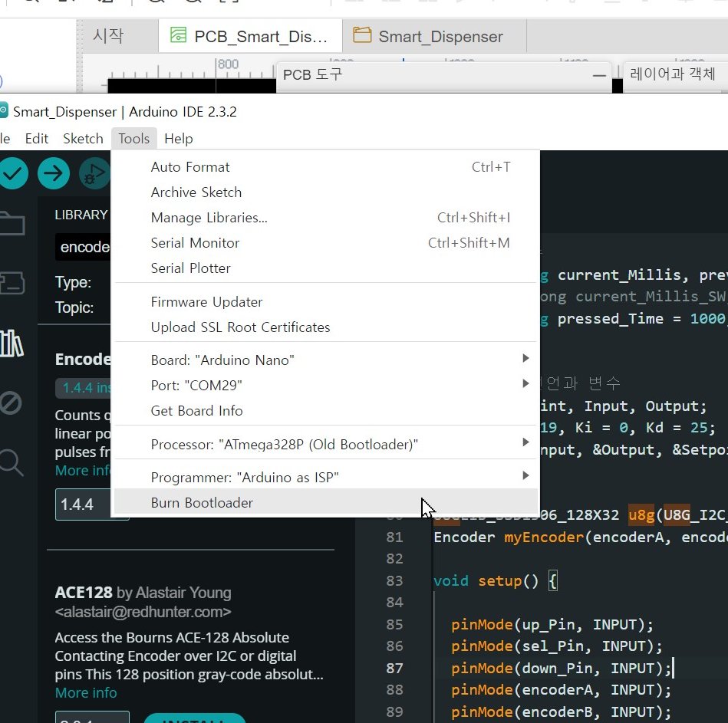The height and width of the screenshot is (723, 728).
Task: Click the void setup() code line
Action: pos(495,581)
